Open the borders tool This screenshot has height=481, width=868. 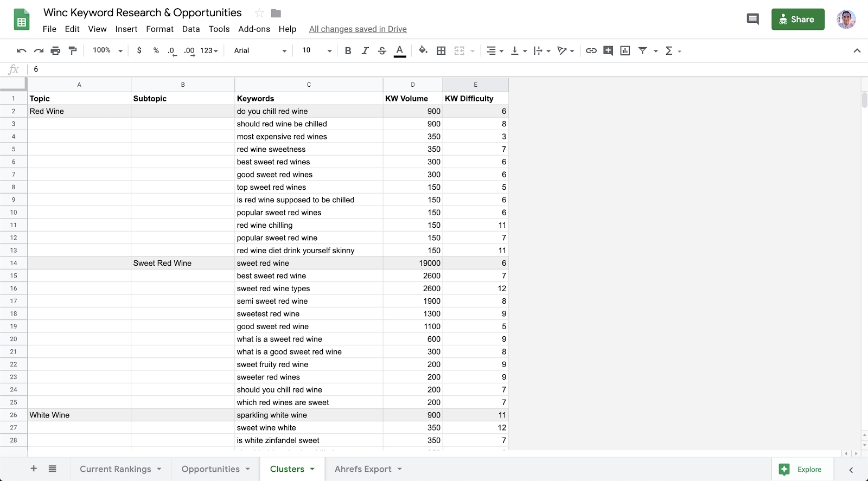tap(442, 50)
